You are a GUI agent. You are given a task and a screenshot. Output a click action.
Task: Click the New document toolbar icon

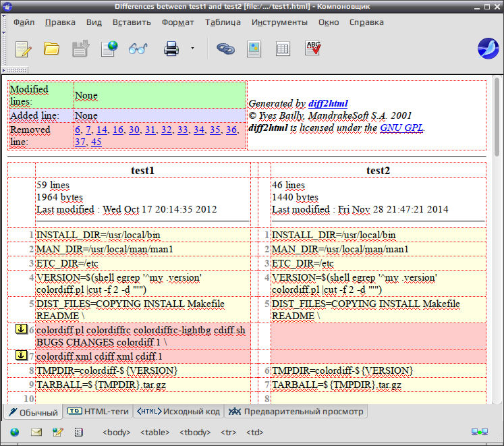click(24, 49)
